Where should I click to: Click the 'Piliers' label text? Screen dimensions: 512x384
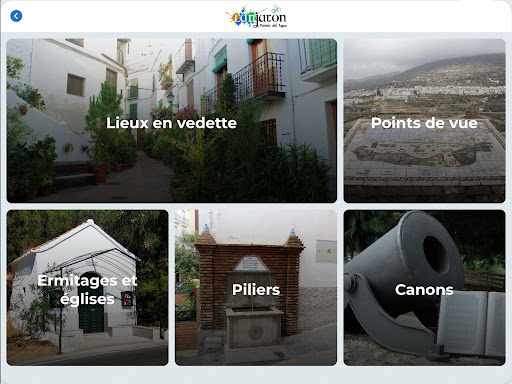coord(256,289)
